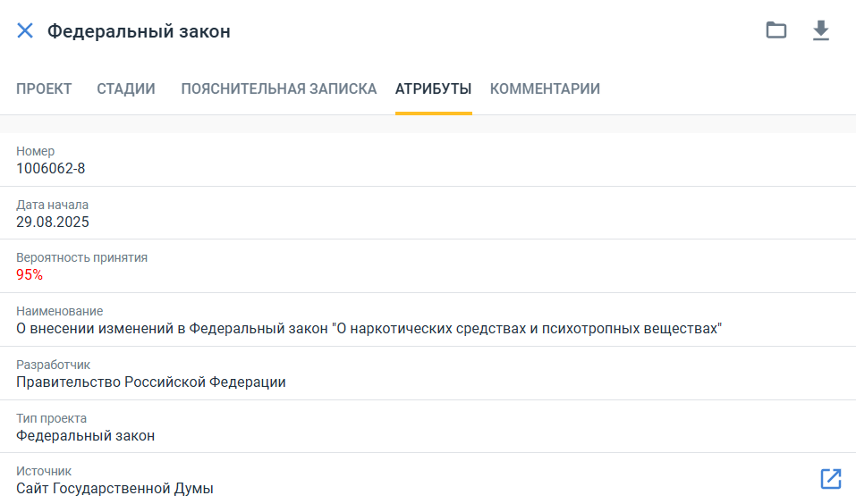Image resolution: width=856 pixels, height=504 pixels.
Task: Click the 95% adoption probability value
Action: [30, 275]
